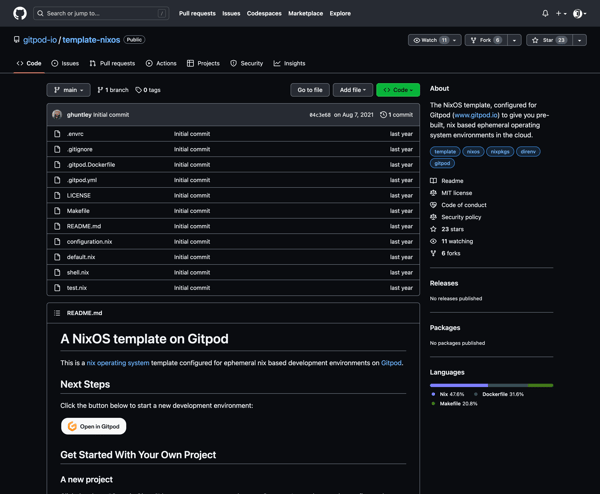This screenshot has width=600, height=494.
Task: Open the Code of conduct link
Action: click(x=464, y=205)
